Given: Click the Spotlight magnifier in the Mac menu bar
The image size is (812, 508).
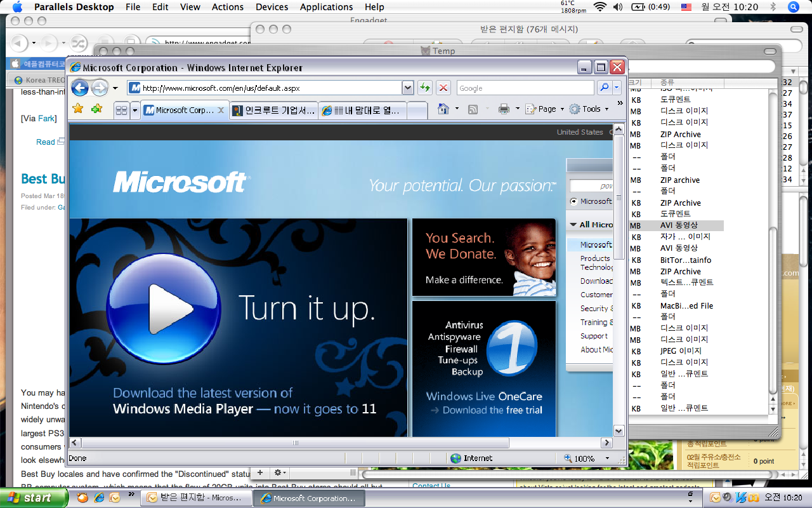Looking at the screenshot, I should (x=793, y=7).
